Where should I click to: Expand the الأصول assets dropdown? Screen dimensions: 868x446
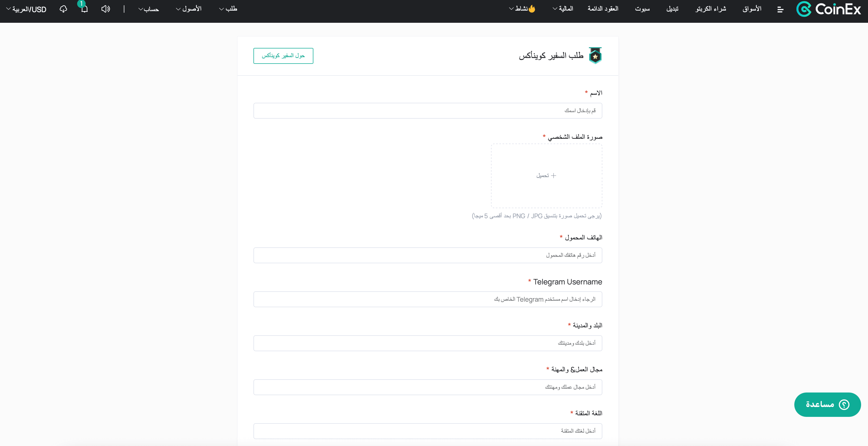[x=189, y=9]
